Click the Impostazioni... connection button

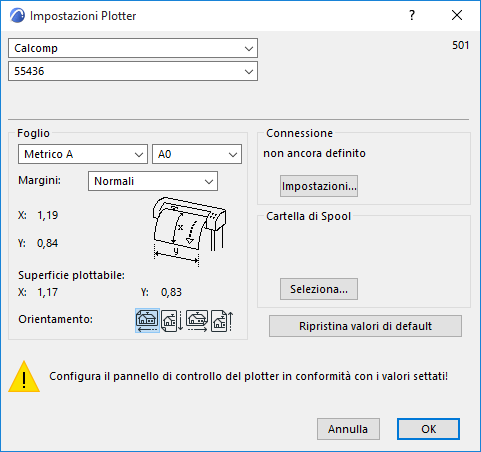coord(319,186)
